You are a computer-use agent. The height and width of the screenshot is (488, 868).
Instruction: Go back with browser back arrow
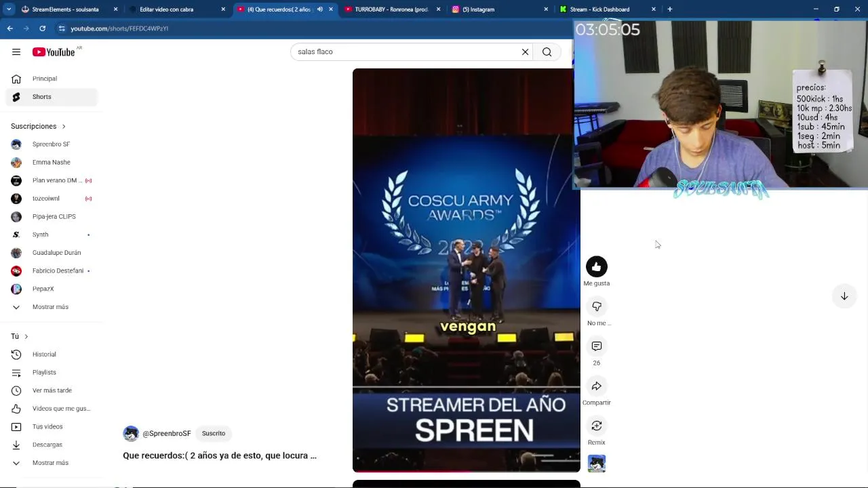(x=10, y=28)
